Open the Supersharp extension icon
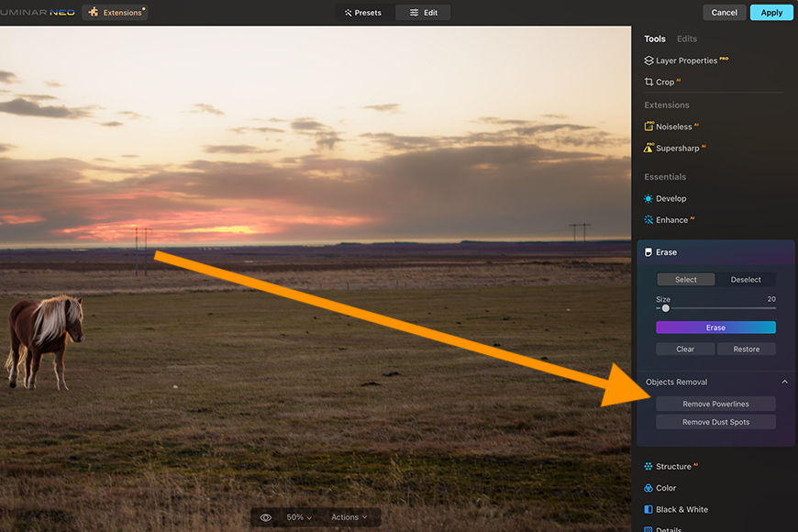This screenshot has width=798, height=532. 648,148
